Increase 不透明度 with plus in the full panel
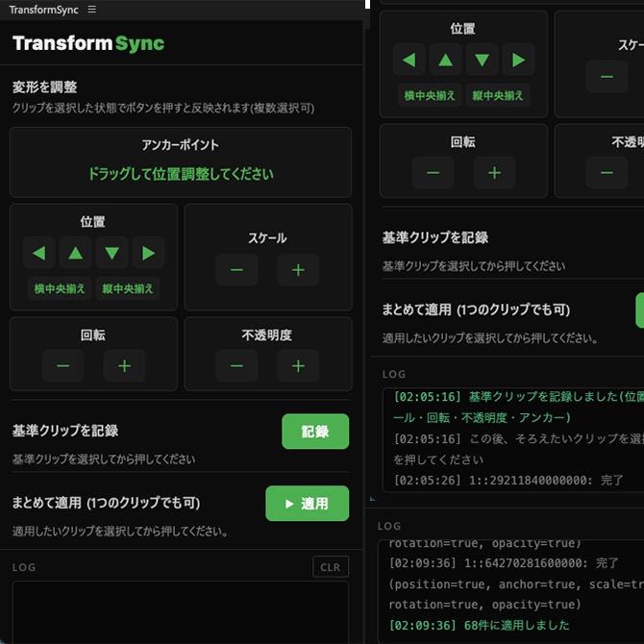The height and width of the screenshot is (644, 644). click(298, 365)
